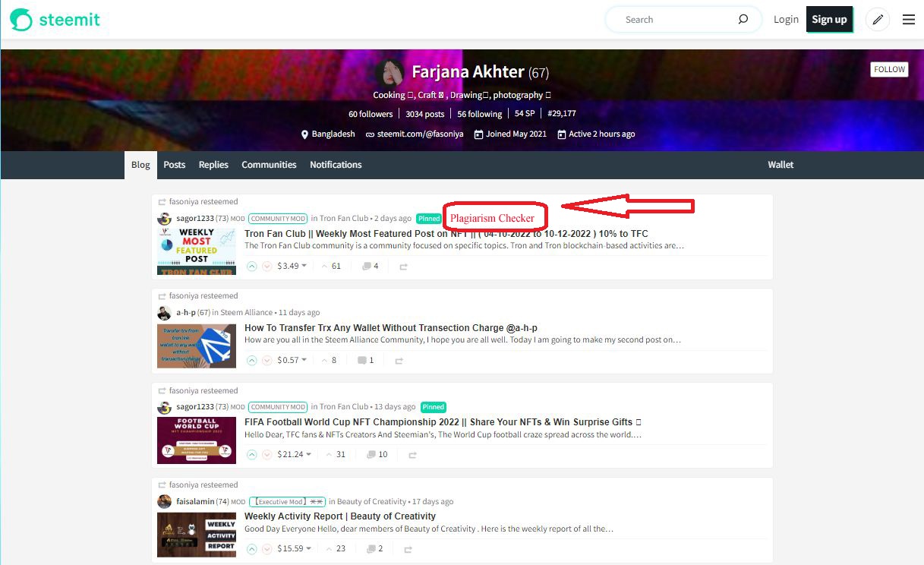924x565 pixels.
Task: Click the Login link
Action: (786, 20)
